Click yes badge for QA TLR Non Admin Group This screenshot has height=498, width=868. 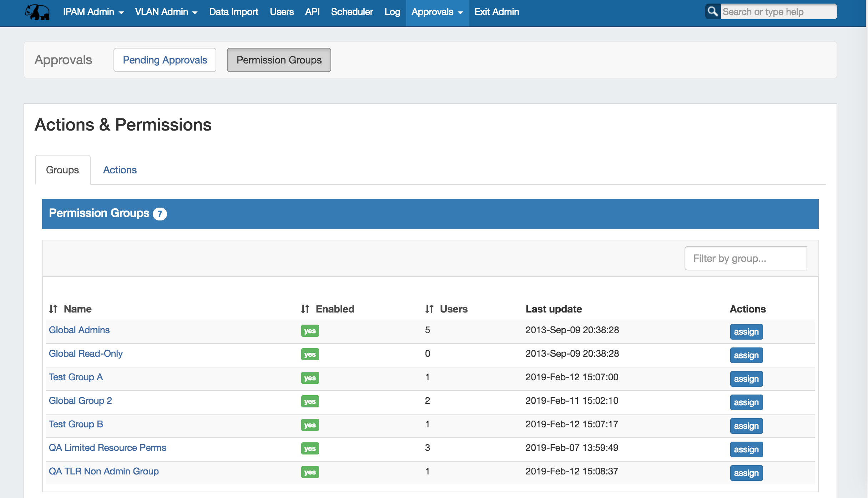[x=310, y=472]
